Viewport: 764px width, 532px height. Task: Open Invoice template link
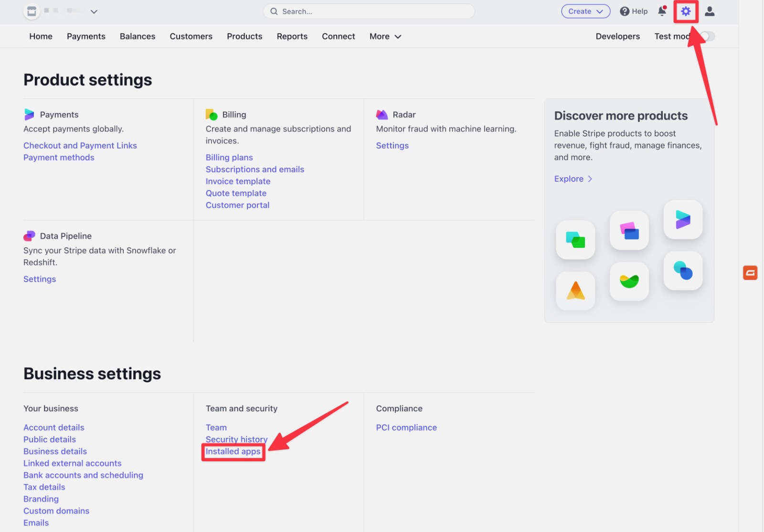238,181
